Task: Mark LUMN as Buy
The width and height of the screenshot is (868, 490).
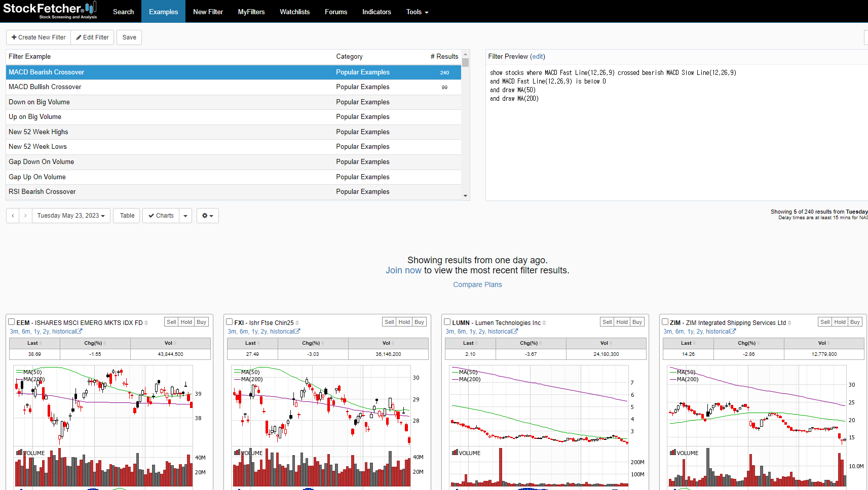Action: [637, 322]
